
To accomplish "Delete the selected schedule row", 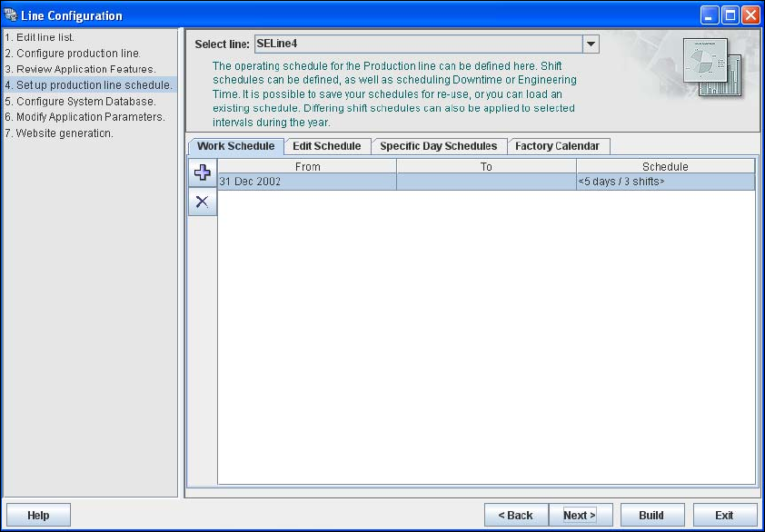I will 203,202.
